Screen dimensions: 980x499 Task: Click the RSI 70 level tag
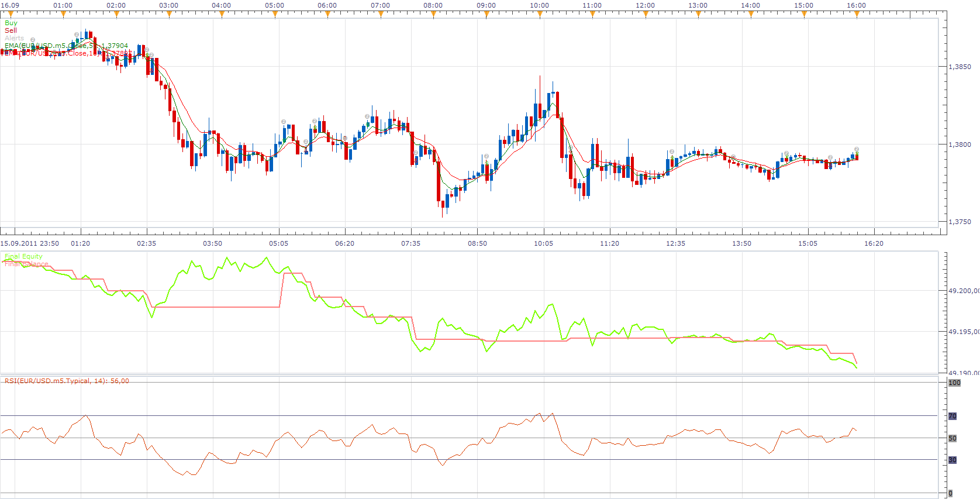tap(953, 416)
